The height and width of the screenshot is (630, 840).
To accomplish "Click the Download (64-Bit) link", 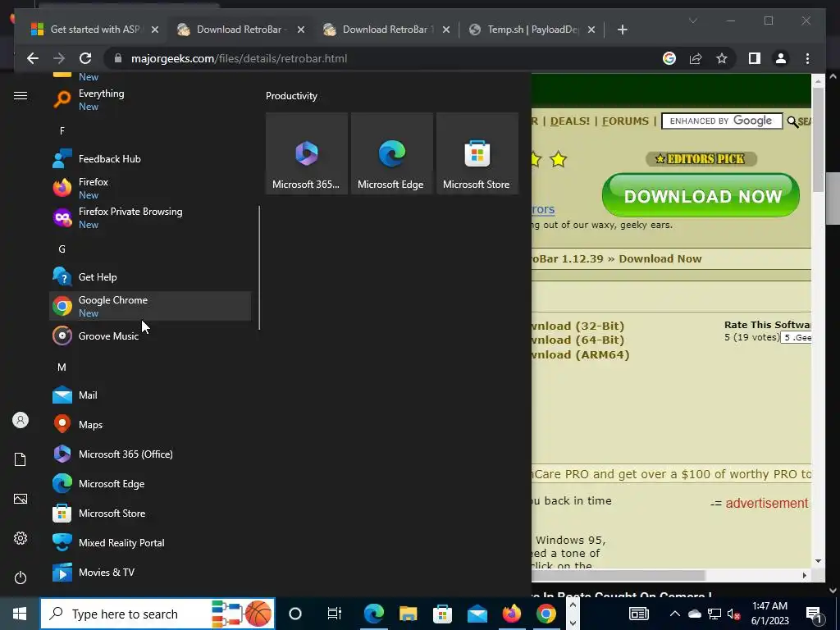I will tap(577, 340).
